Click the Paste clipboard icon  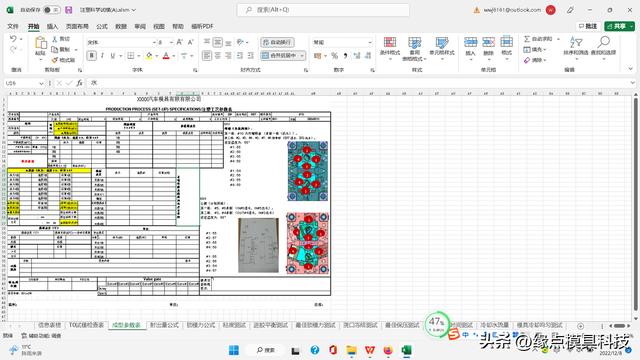click(40, 43)
